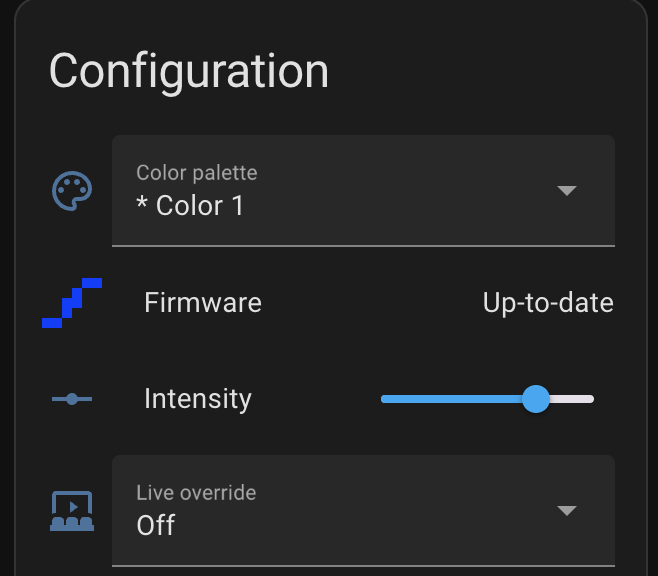
Task: Expand the Color palette dropdown arrow
Action: tap(567, 190)
